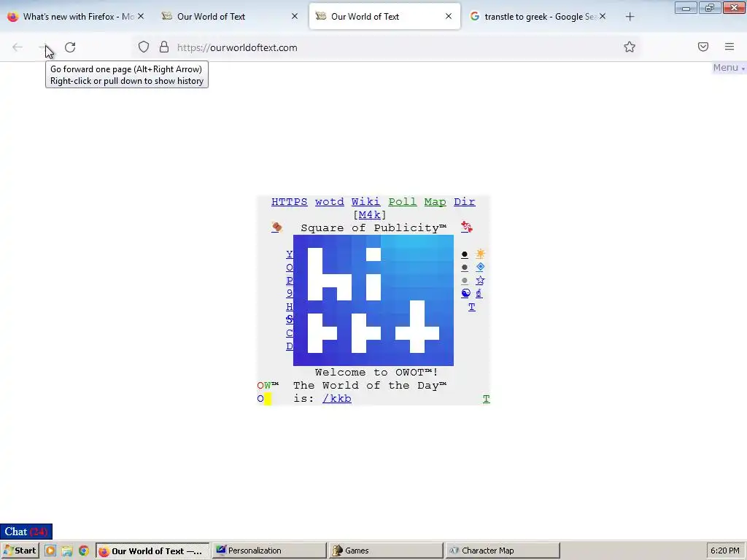Close the Google Search tab
Screen dimensions: 747x560
click(603, 16)
